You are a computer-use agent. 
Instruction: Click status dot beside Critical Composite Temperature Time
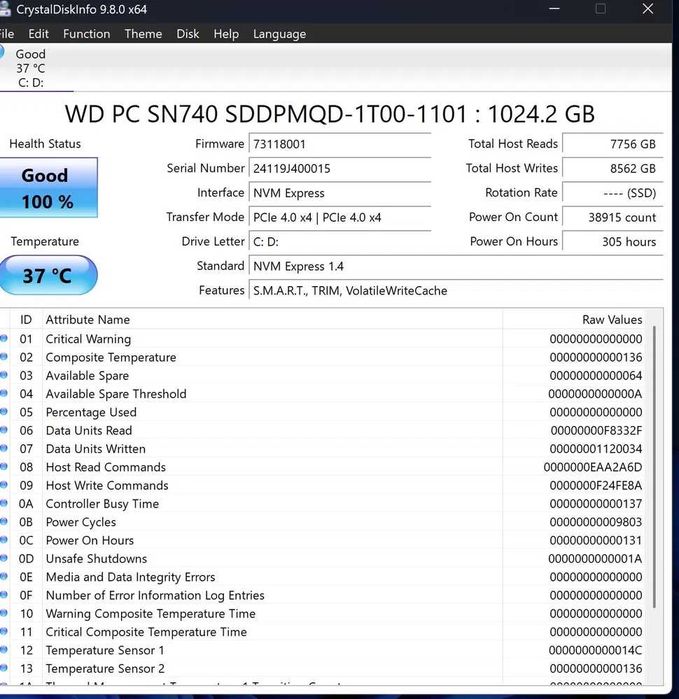(x=4, y=631)
